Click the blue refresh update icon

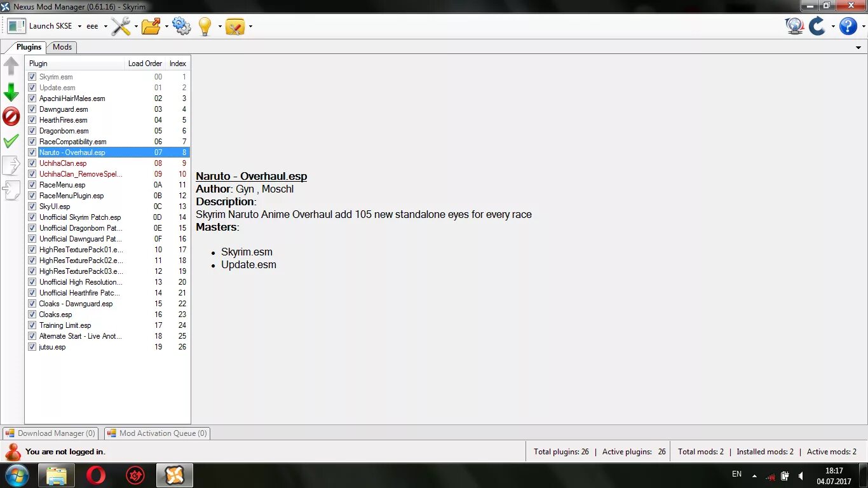tap(817, 26)
